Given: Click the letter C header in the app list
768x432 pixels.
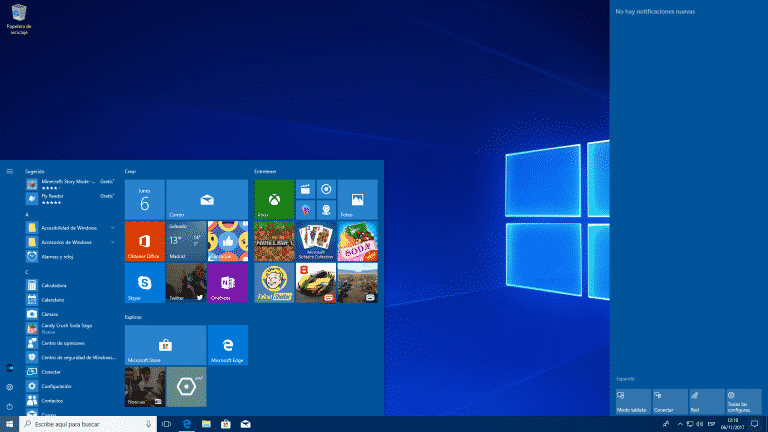Looking at the screenshot, I should coord(27,272).
